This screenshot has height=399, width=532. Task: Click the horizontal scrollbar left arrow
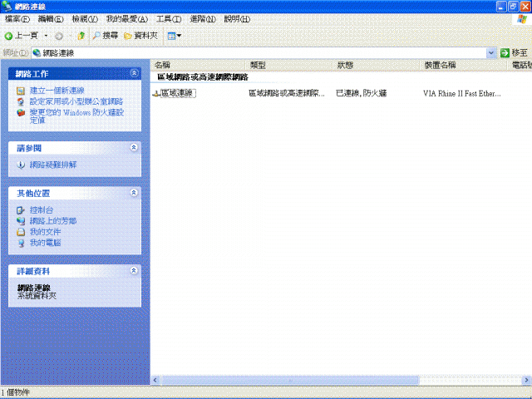point(155,381)
